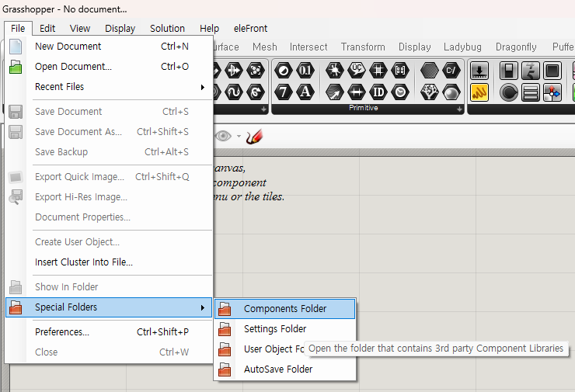Select the hexagon mesh Data parameter icon
Viewport: 575px width, 392px height.
click(430, 71)
